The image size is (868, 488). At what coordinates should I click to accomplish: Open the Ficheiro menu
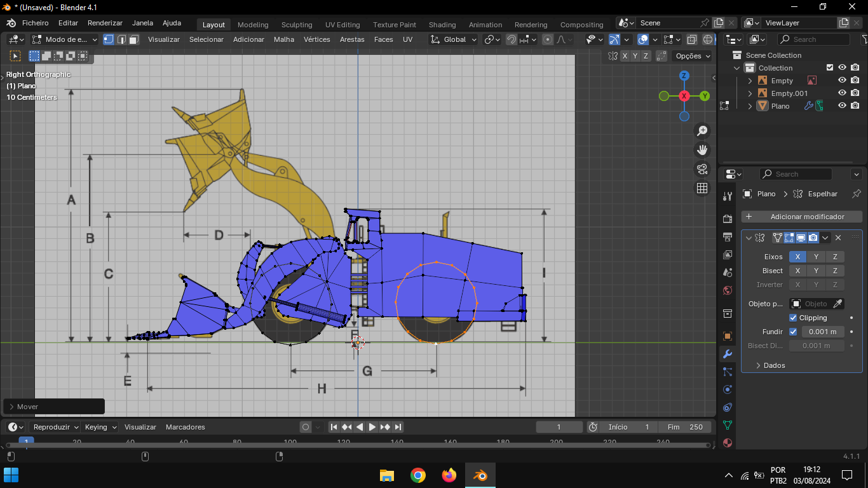tap(36, 23)
